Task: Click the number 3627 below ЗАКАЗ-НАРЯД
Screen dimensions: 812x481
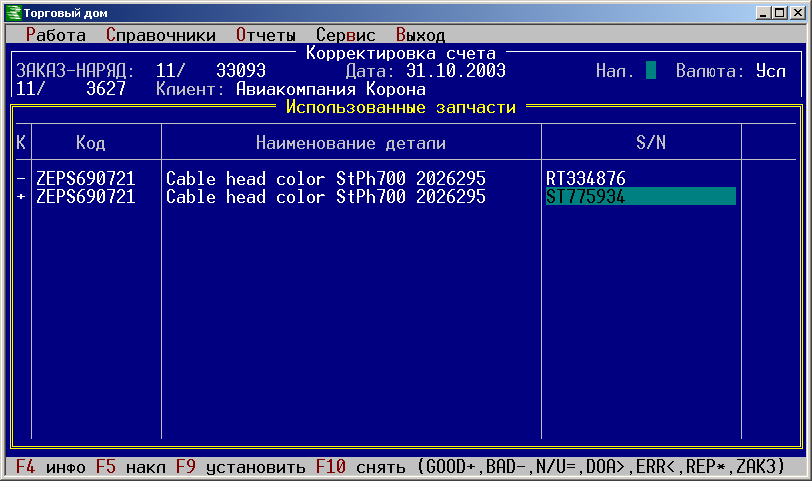Action: (106, 89)
